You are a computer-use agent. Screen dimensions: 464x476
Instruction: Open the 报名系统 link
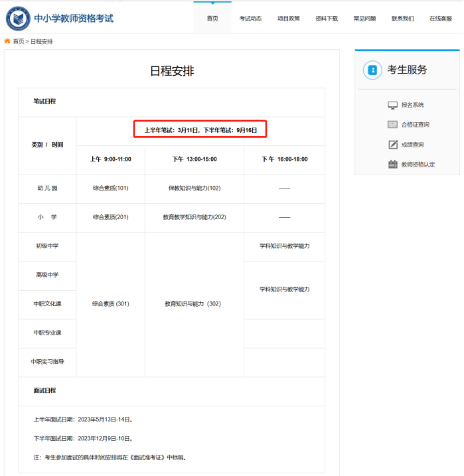point(412,105)
